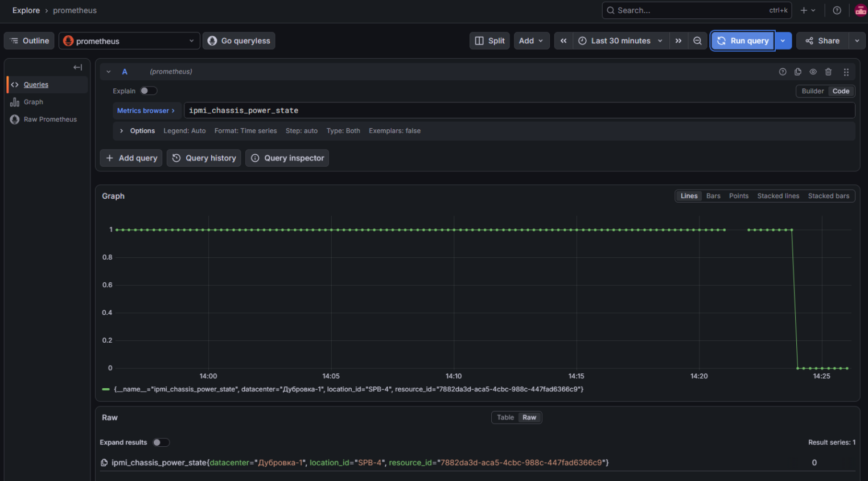Image resolution: width=868 pixels, height=481 pixels.
Task: Click Add query button
Action: tap(131, 158)
